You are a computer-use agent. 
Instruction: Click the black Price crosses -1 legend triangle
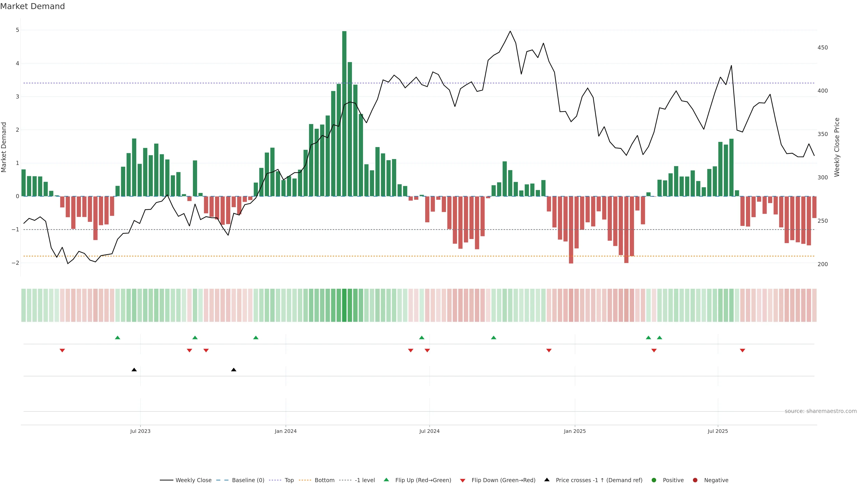tap(547, 480)
